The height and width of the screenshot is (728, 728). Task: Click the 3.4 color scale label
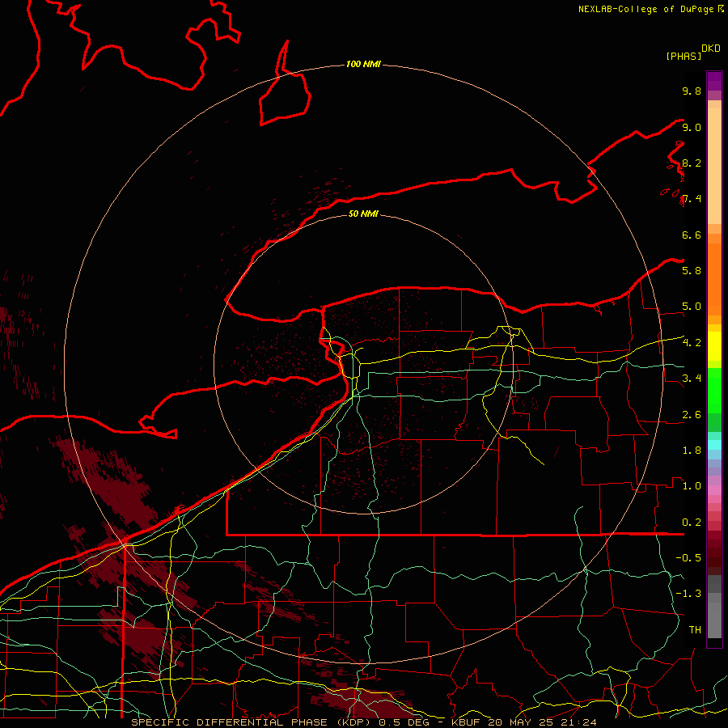(692, 378)
